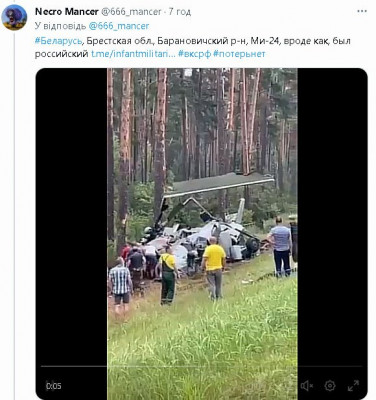The height and width of the screenshot is (400, 376).
Task: Open video settings via the gear icon
Action: [330, 386]
